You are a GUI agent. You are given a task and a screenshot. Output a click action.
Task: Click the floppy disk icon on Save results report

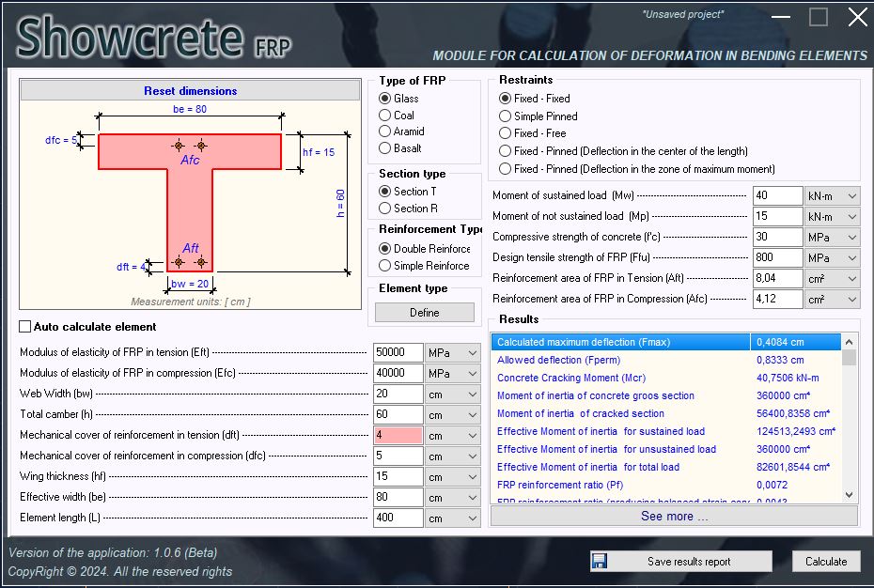[x=599, y=560]
